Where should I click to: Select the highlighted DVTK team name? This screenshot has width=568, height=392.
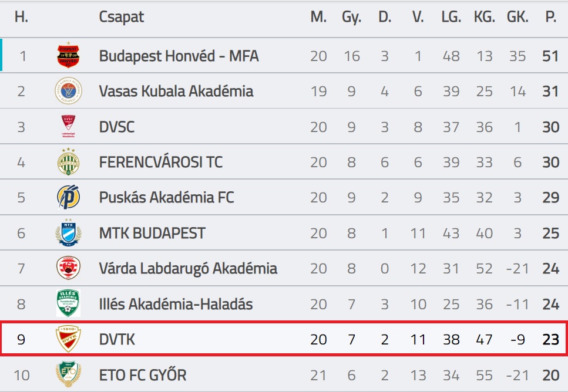(x=117, y=340)
